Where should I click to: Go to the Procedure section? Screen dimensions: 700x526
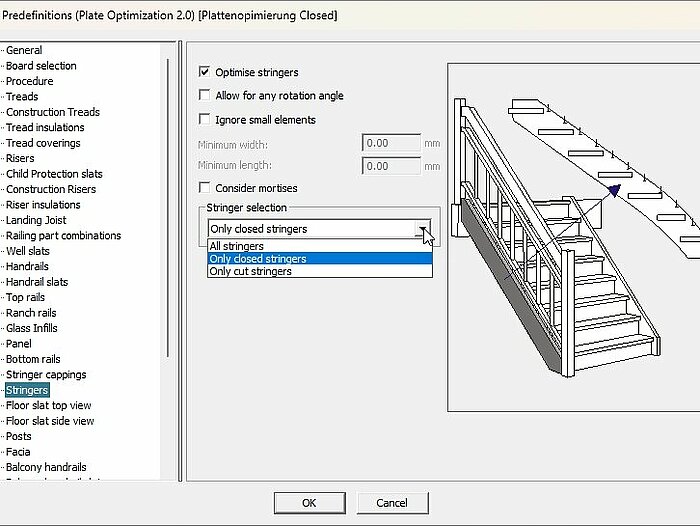click(29, 81)
